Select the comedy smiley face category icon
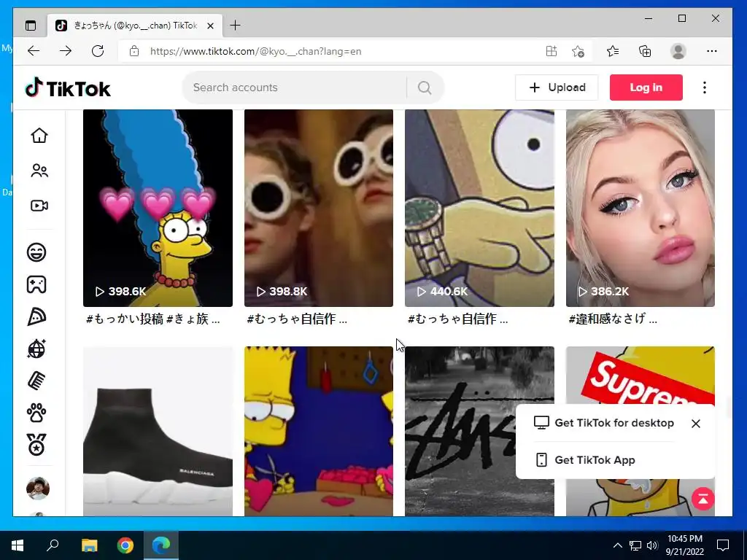Screen dimensions: 747x560 36,252
